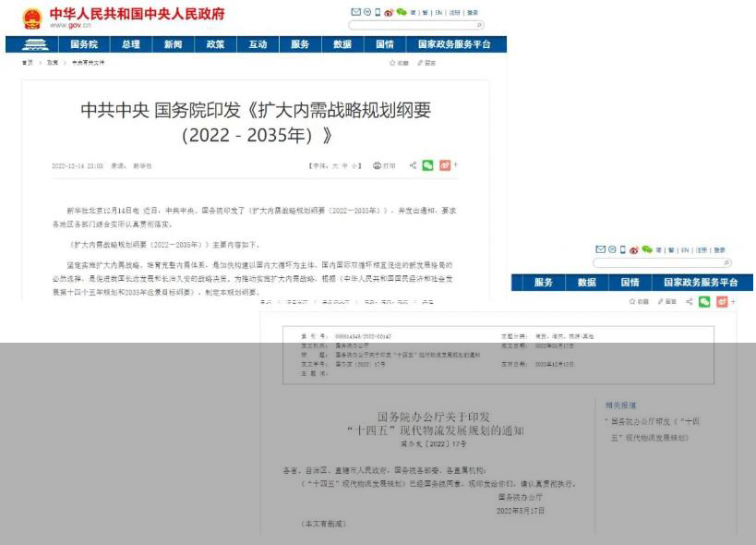Screen dimensions: 756x545
Task: Click the national emblem logo
Action: point(32,18)
